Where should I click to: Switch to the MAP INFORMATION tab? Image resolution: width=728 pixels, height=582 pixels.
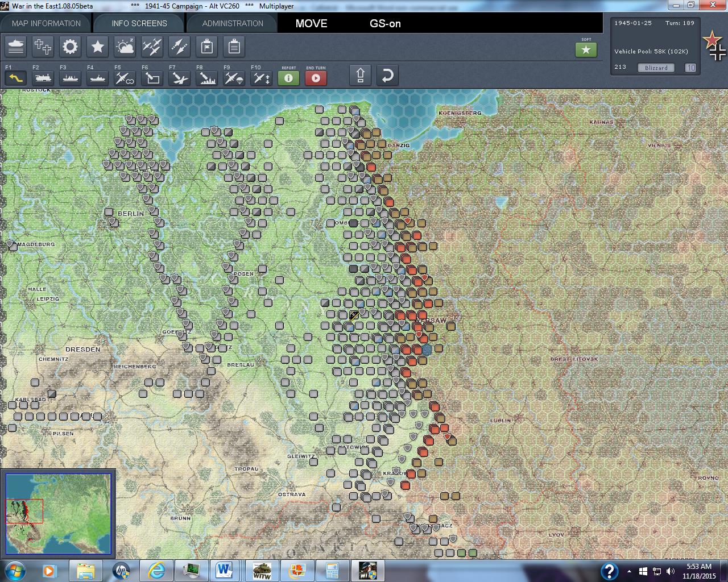tap(46, 23)
